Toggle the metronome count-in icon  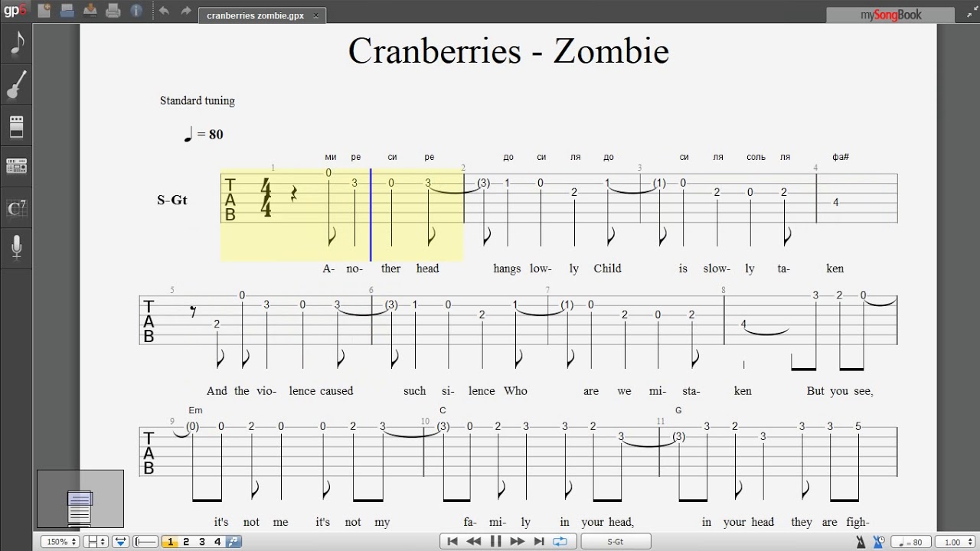[x=878, y=542]
